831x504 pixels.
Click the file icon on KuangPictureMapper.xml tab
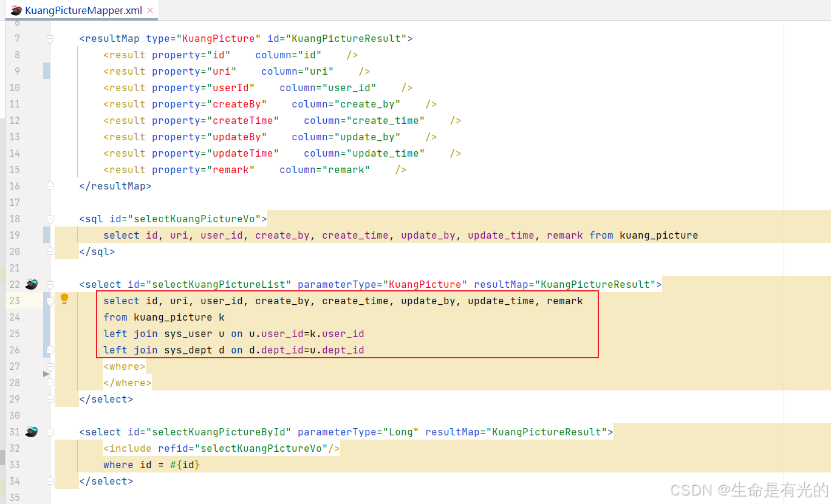[16, 10]
